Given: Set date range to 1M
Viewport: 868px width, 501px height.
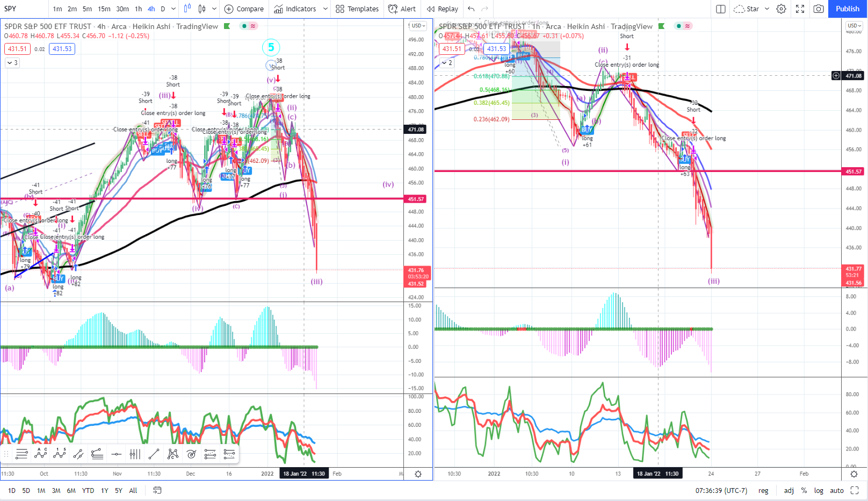Looking at the screenshot, I should pos(41,490).
